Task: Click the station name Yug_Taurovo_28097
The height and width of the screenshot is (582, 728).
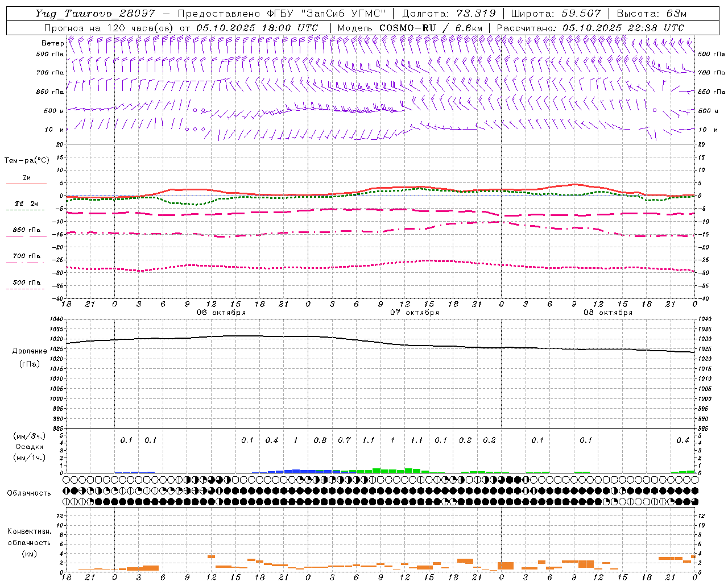Action: [x=95, y=14]
